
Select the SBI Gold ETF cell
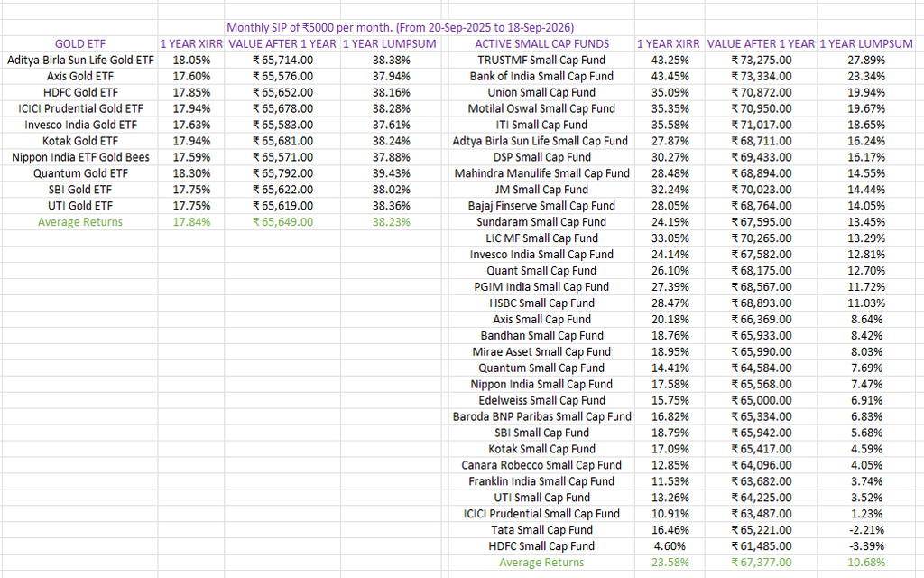80,190
